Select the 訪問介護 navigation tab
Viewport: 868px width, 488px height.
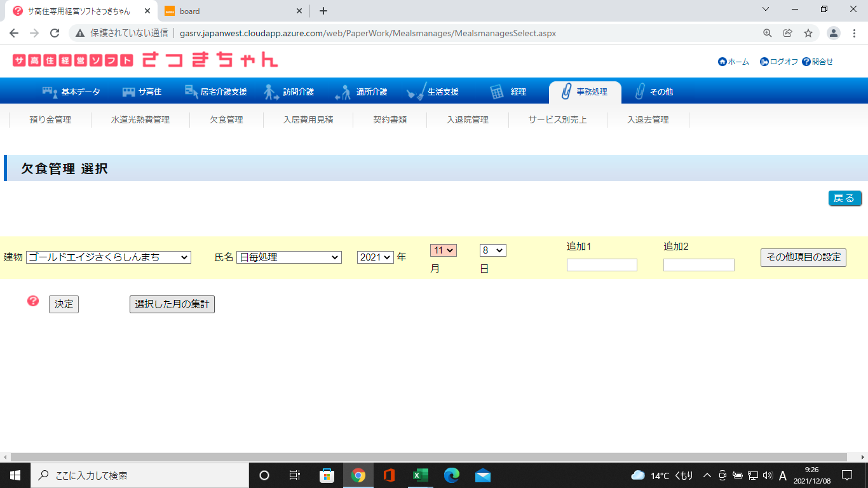[290, 91]
